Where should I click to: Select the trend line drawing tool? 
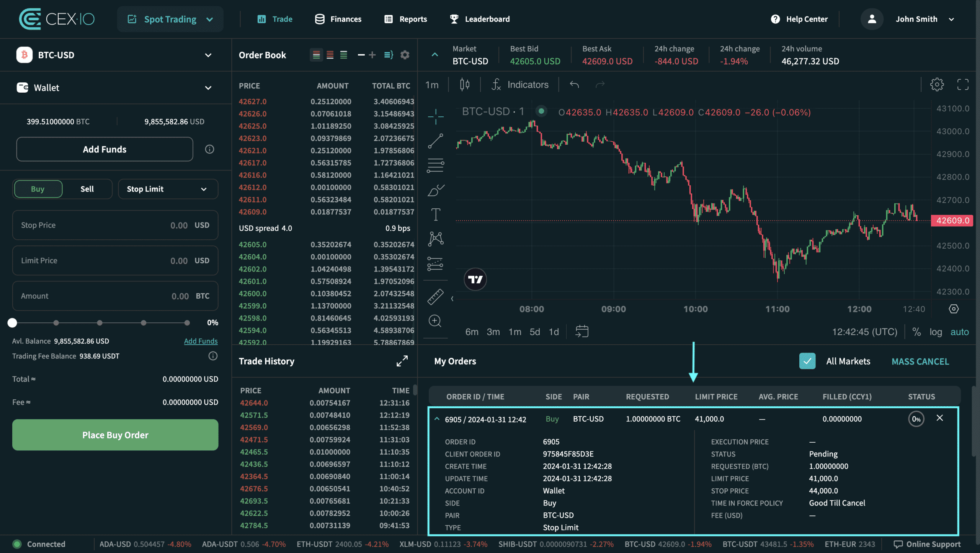(436, 141)
